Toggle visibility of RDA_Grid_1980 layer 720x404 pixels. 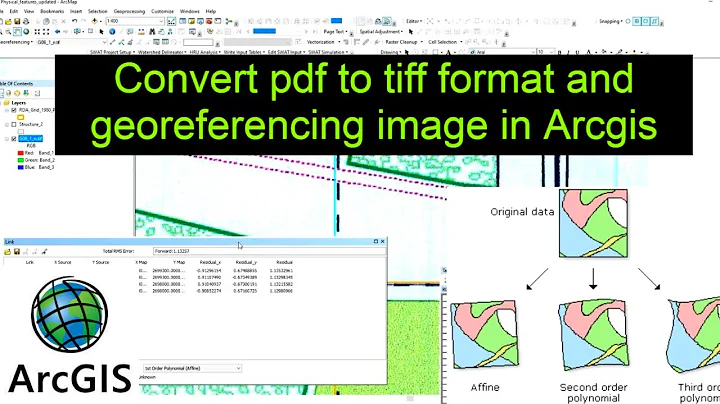pos(14,110)
